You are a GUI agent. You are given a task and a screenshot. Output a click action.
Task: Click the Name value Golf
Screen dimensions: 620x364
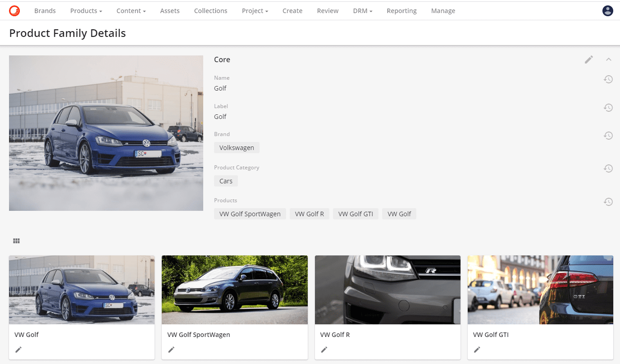click(220, 88)
